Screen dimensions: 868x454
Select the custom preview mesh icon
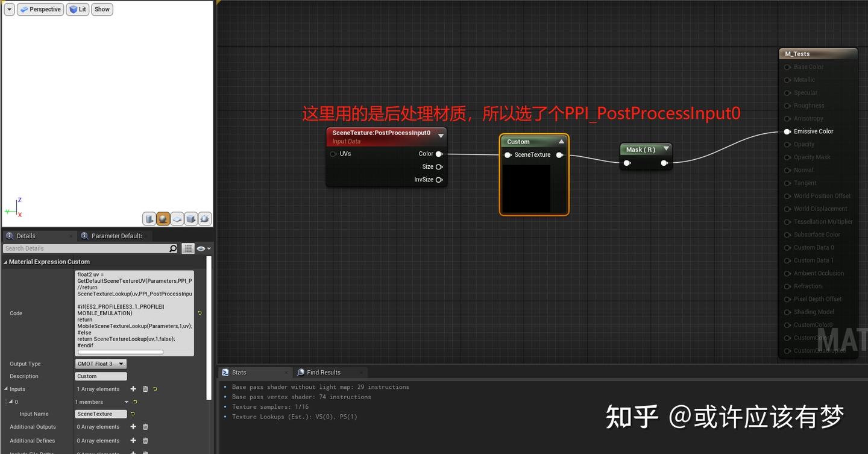203,218
